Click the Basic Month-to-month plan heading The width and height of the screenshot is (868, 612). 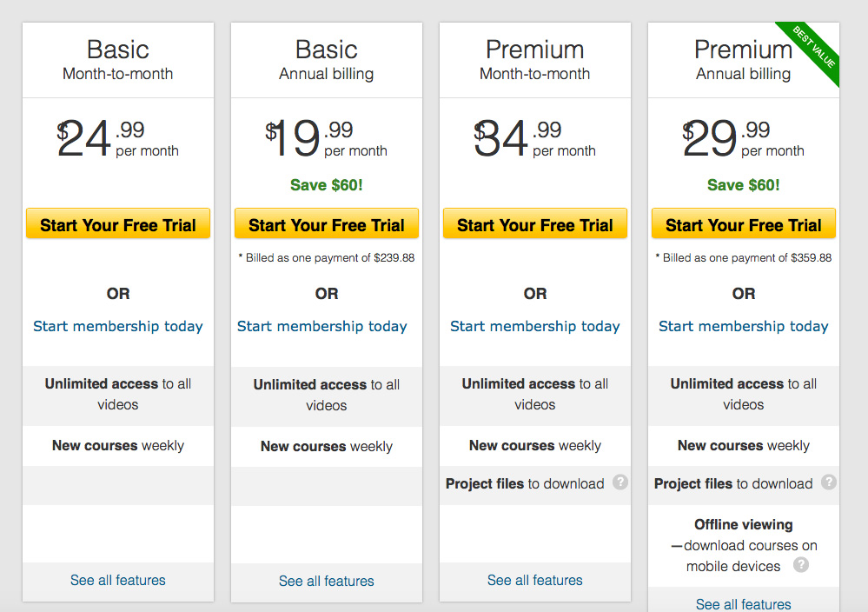coord(118,60)
